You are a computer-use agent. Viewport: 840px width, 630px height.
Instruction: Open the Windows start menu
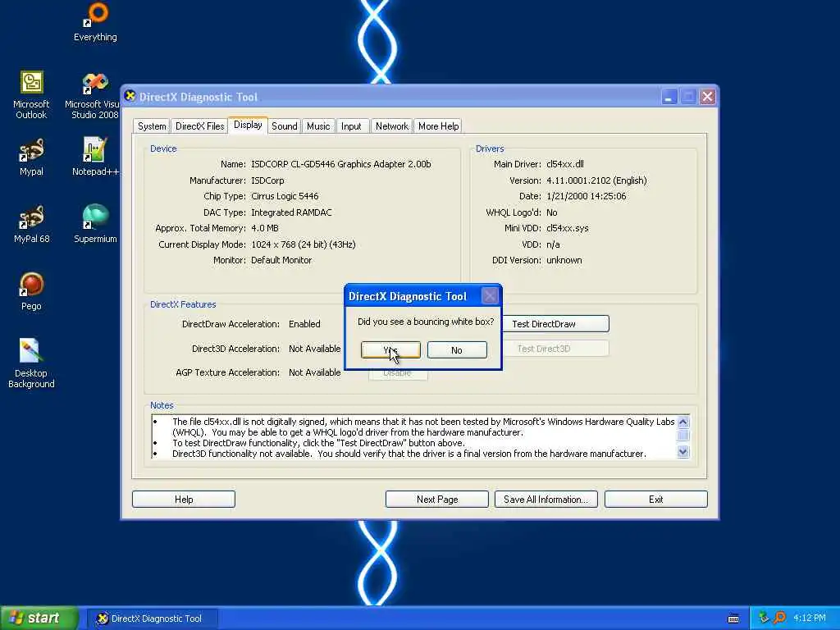click(x=39, y=619)
